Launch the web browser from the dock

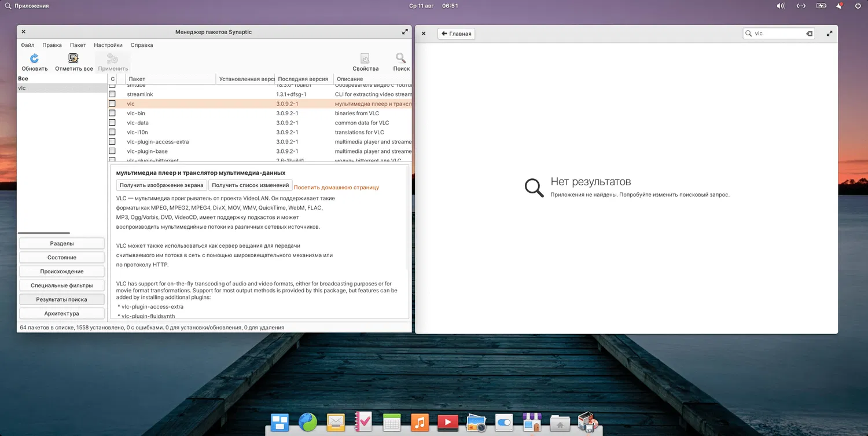pos(308,423)
